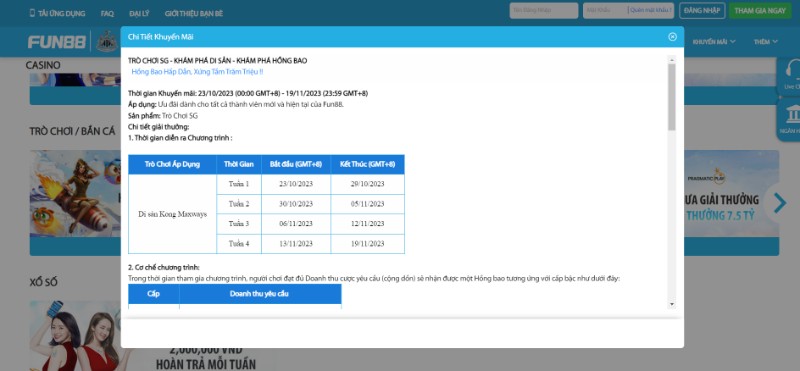The image size is (800, 371).
Task: Focus the username login field
Action: click(x=543, y=10)
